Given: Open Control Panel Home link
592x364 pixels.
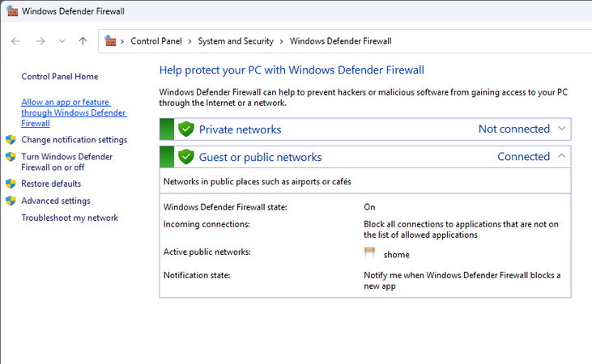Looking at the screenshot, I should coord(59,77).
